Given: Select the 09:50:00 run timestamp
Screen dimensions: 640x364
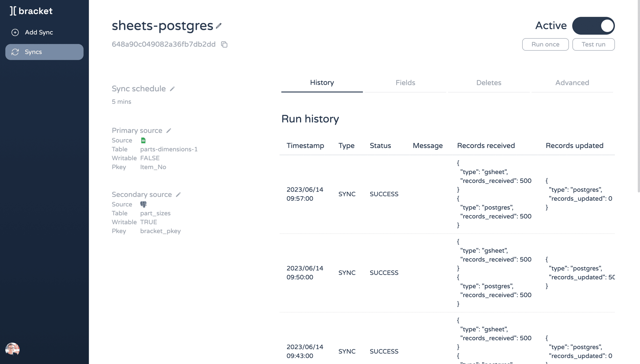Looking at the screenshot, I should (305, 273).
